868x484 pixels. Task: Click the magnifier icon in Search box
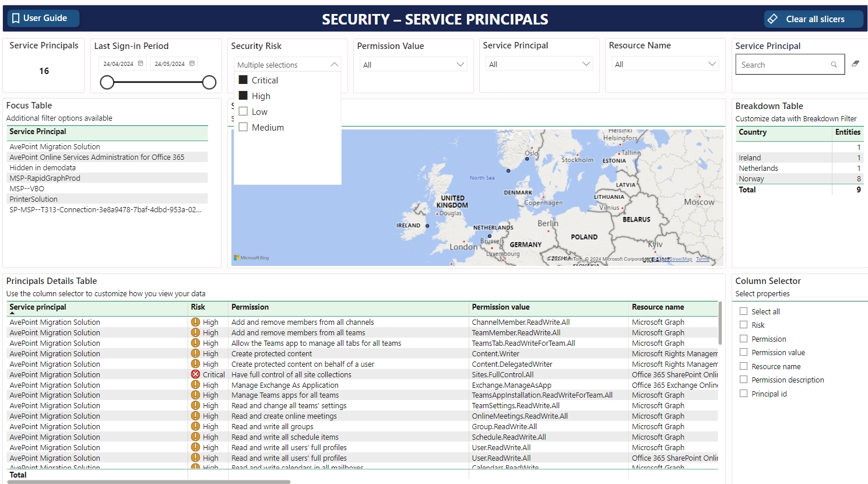[x=834, y=65]
